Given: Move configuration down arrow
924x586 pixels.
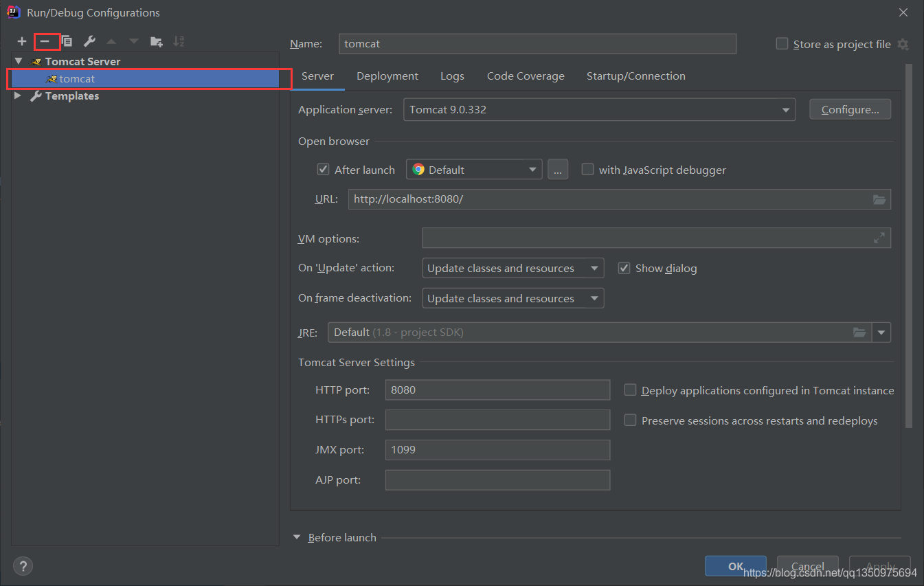Looking at the screenshot, I should [x=134, y=42].
